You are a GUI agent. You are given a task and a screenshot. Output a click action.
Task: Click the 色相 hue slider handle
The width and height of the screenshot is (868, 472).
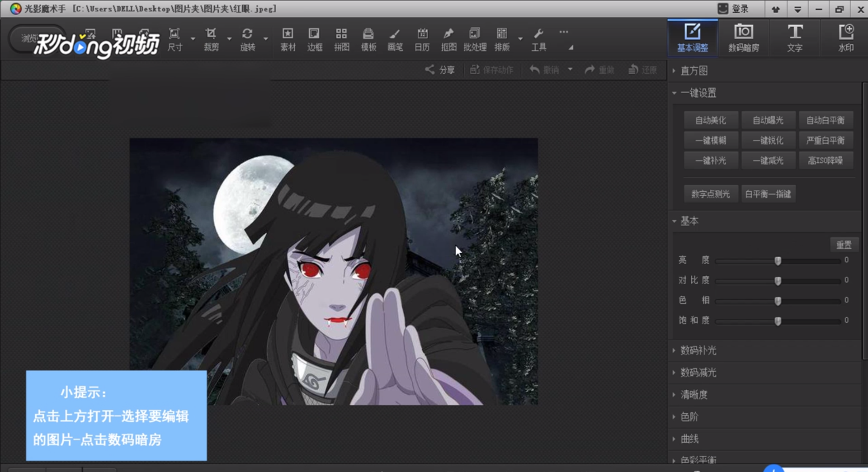[x=778, y=301]
